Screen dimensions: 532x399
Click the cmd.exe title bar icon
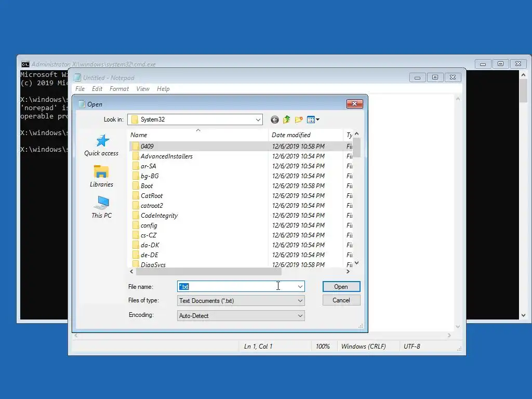pos(25,64)
